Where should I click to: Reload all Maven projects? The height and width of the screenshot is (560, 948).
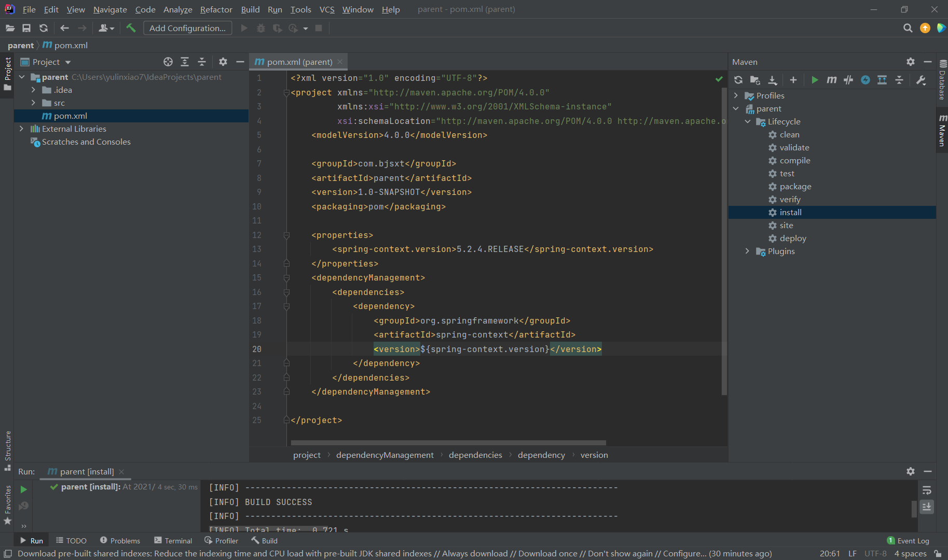(x=738, y=80)
